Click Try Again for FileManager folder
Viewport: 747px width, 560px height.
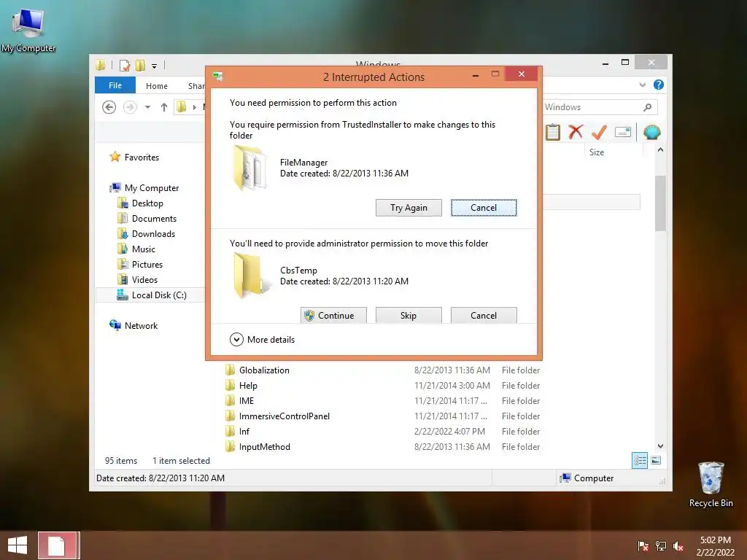click(x=409, y=208)
